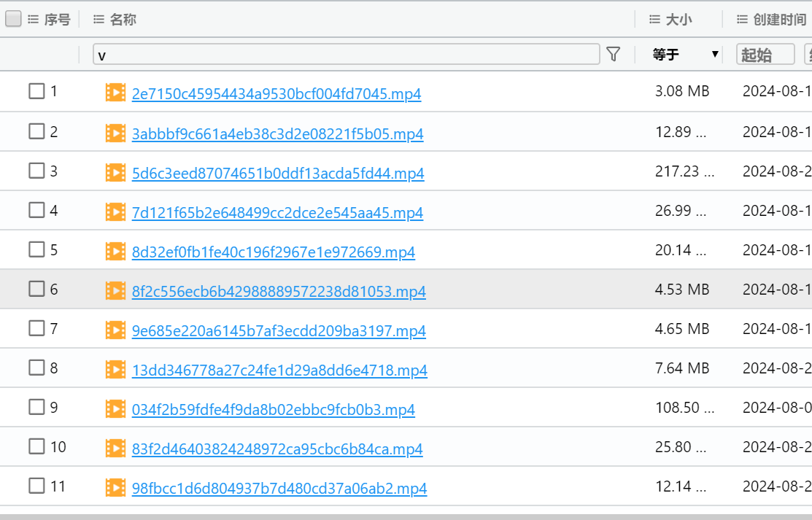812x520 pixels.
Task: Click video icon for 2e7150c45954434a9530bcf004fd7045.mp4
Action: pos(115,92)
